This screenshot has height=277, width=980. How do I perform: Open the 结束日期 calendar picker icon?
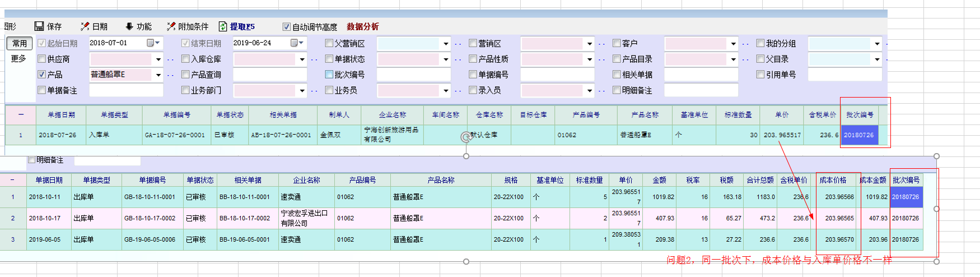[x=295, y=43]
